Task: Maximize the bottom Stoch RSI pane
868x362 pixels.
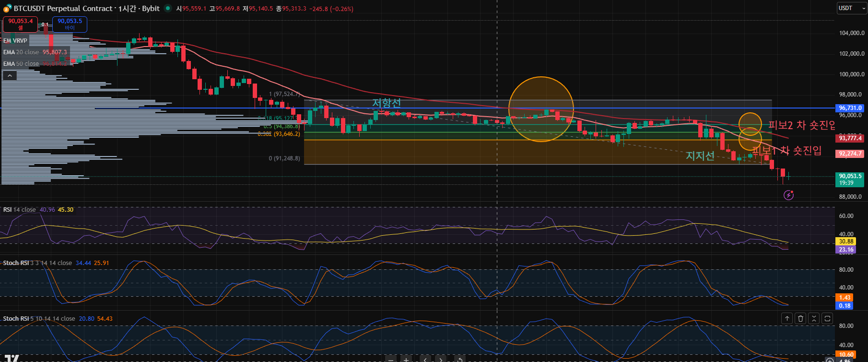Action: (x=827, y=318)
